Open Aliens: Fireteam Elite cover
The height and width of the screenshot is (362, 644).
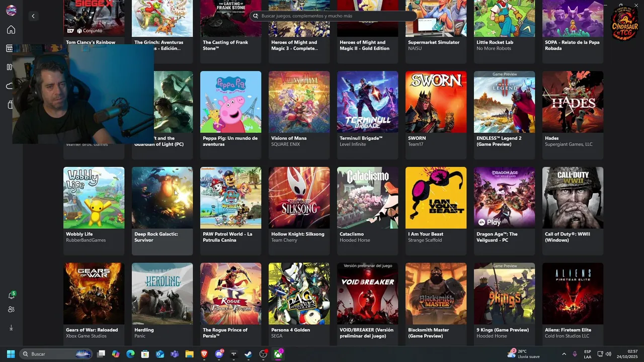tap(573, 294)
